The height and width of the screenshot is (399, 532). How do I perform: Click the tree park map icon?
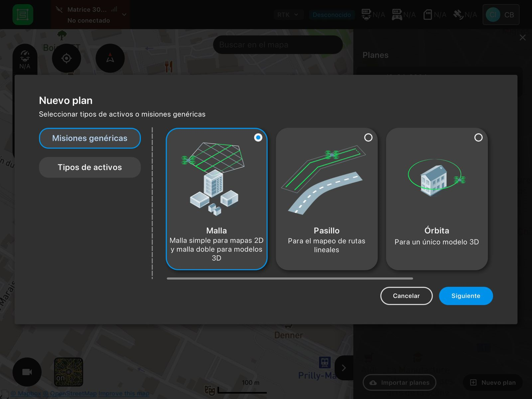coord(62,35)
